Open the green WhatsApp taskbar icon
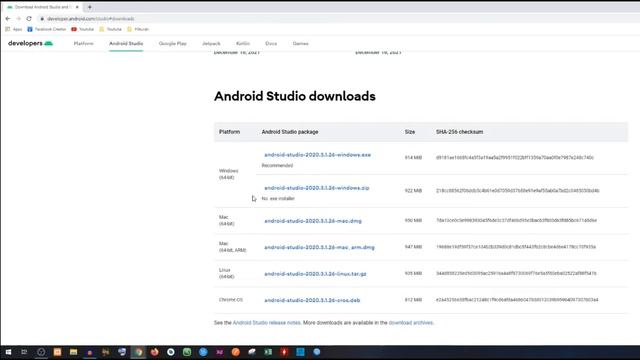 point(187,352)
